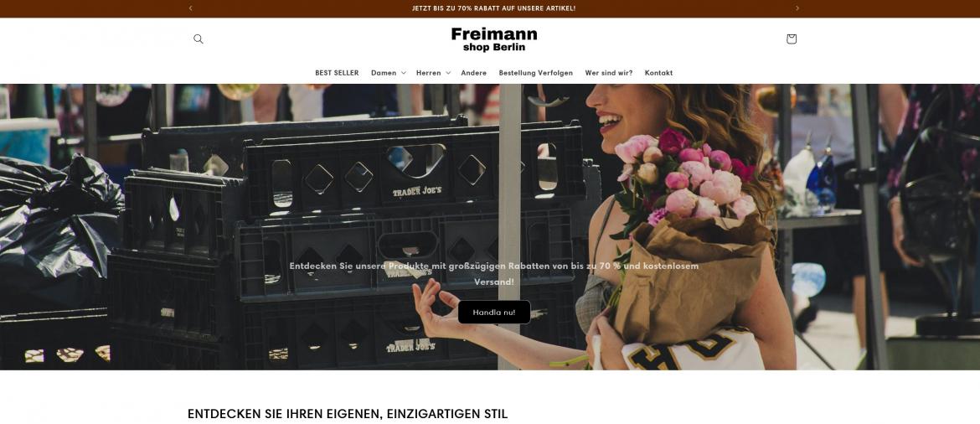Open the shopping cart icon
980x424 pixels.
point(792,39)
